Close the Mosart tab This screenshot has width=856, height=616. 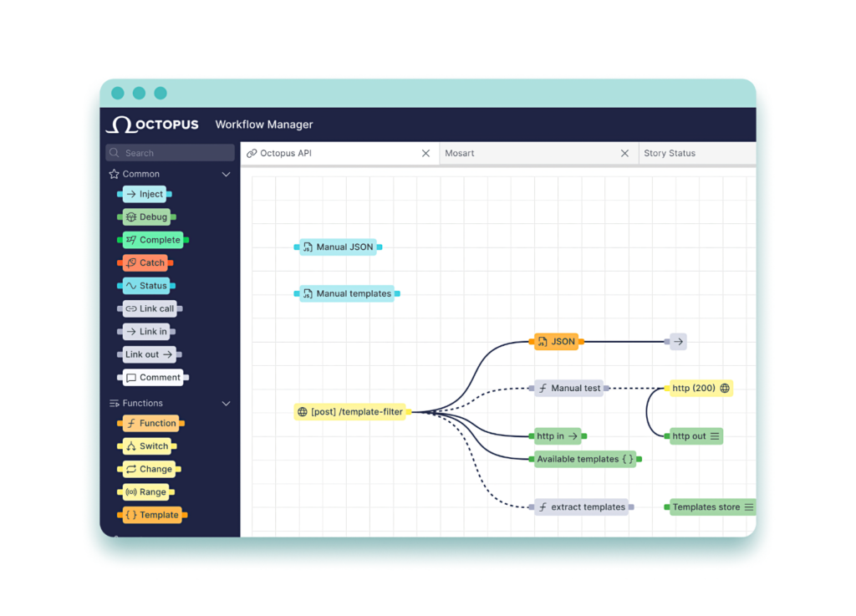pyautogui.click(x=624, y=153)
